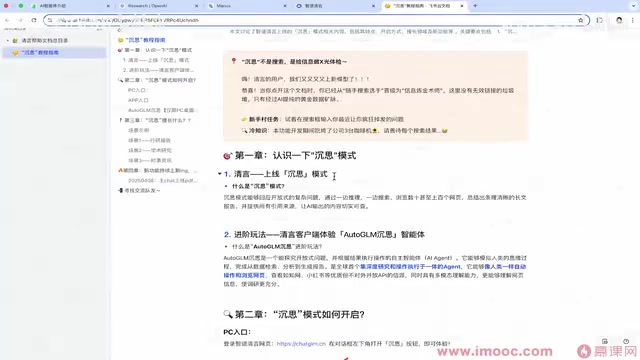Go to outline item 场景3——时事资讯
640x360 pixels.
pyautogui.click(x=150, y=160)
